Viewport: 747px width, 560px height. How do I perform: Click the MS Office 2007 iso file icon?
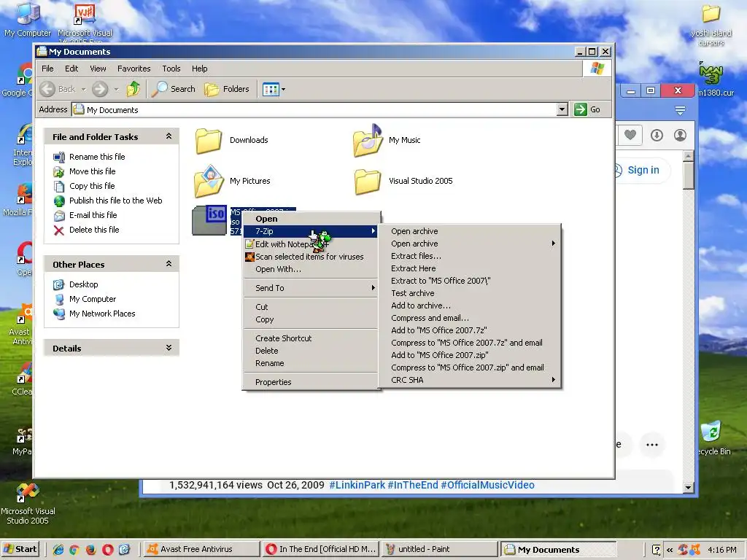(209, 220)
